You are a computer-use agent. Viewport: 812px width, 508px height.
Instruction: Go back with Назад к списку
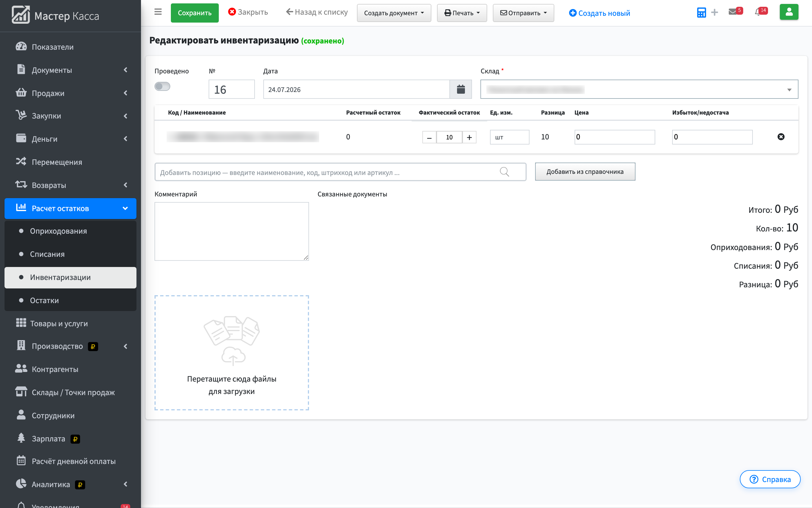click(317, 12)
